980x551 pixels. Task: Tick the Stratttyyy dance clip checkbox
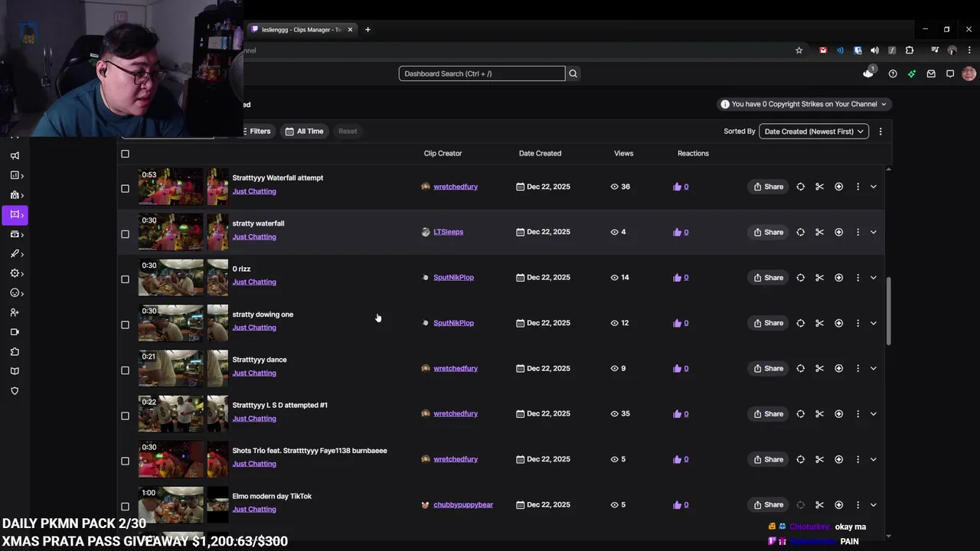tap(125, 370)
